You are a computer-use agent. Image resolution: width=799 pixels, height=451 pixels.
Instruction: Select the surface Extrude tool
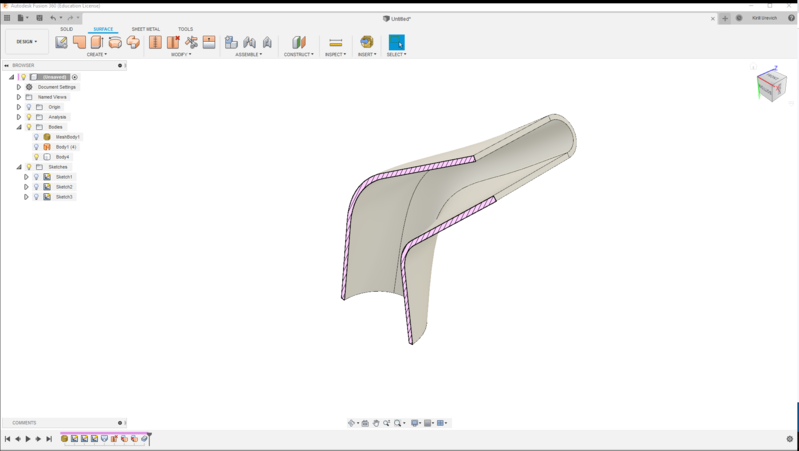pos(97,42)
